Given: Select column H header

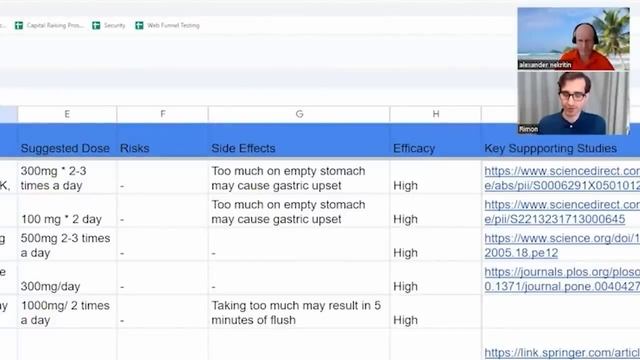Looking at the screenshot, I should (436, 114).
